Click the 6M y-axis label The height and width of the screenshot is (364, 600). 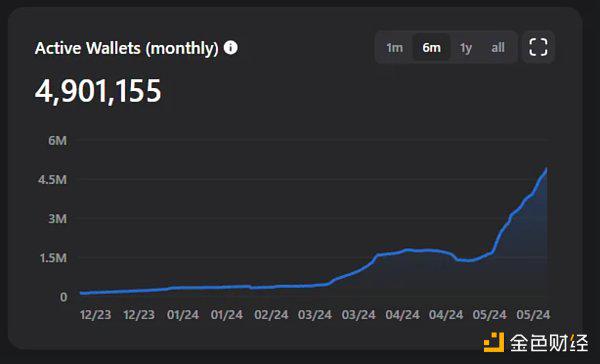pyautogui.click(x=57, y=140)
